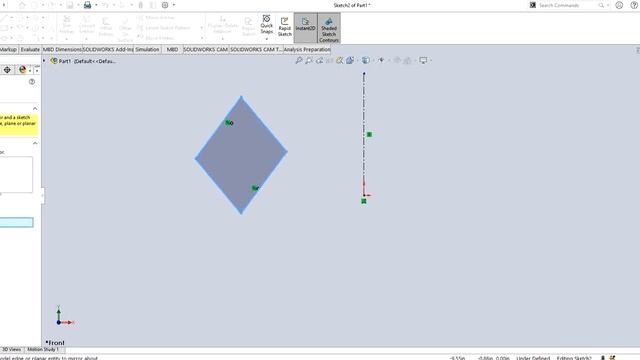640x360 pixels.
Task: Activate Rapid Sketch
Action: 284,27
